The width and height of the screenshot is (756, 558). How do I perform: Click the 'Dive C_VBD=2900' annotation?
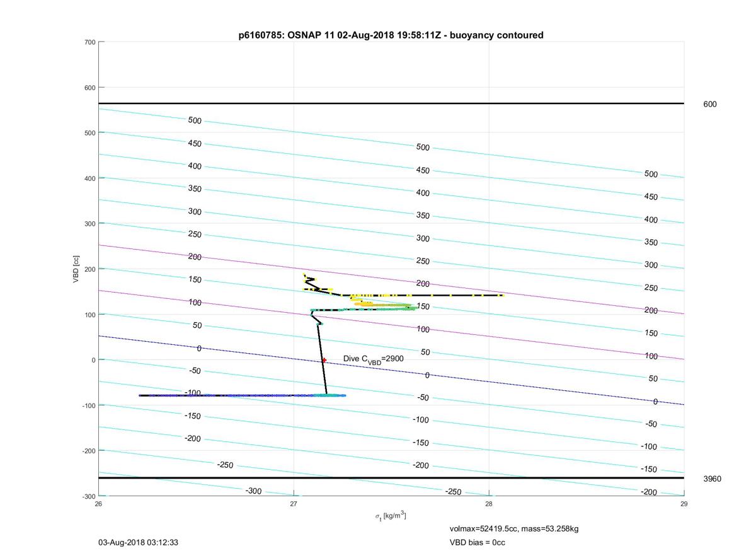point(374,359)
